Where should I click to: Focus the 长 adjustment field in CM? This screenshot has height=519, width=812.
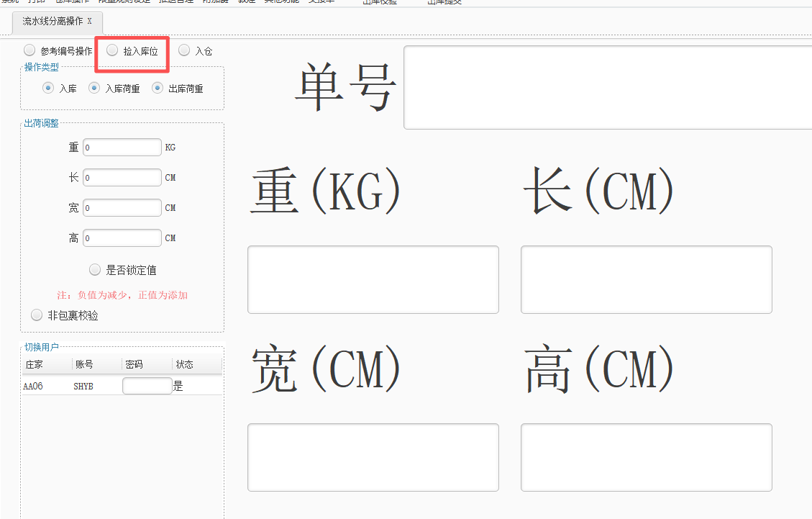(x=122, y=178)
